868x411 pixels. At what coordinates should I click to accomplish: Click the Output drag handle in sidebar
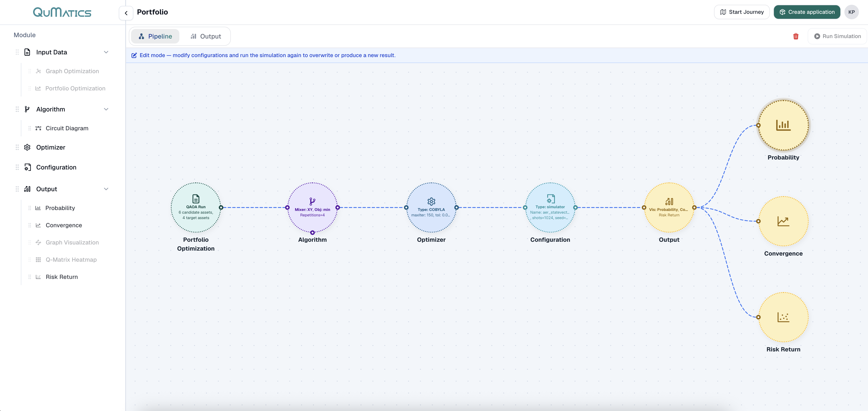[x=17, y=189]
